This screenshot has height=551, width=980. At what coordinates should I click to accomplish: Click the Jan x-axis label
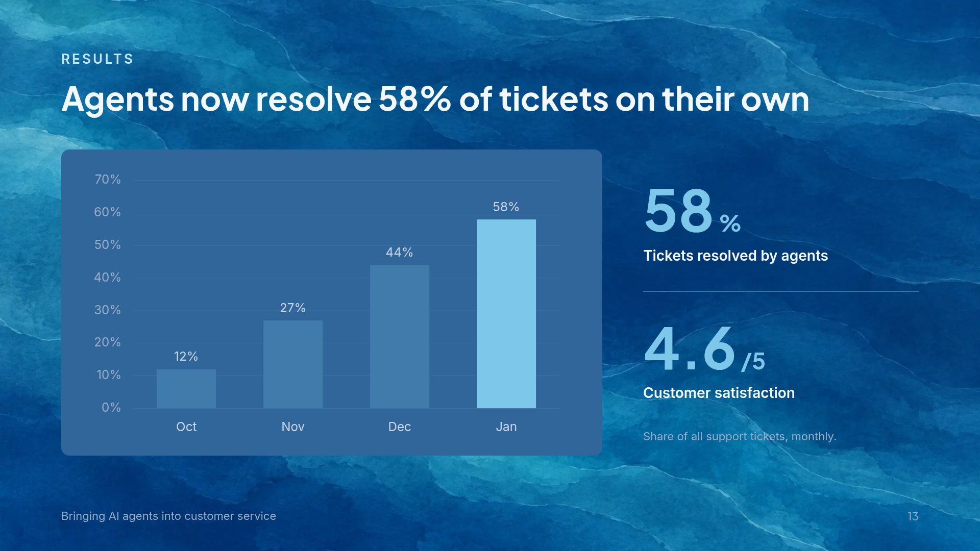[506, 427]
